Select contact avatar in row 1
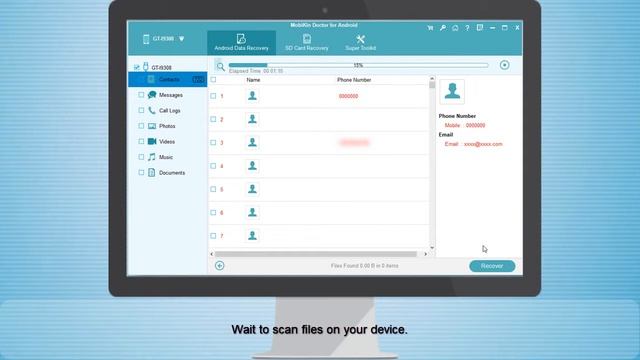 252,96
